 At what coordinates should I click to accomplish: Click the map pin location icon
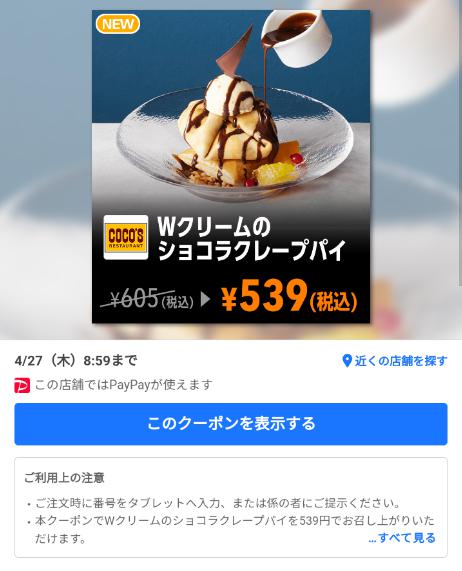347,361
